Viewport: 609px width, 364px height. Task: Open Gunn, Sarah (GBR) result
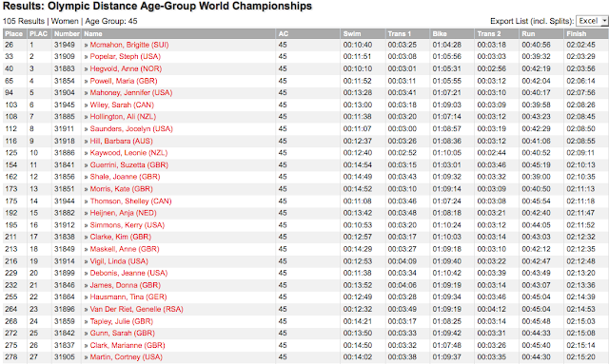123,334
